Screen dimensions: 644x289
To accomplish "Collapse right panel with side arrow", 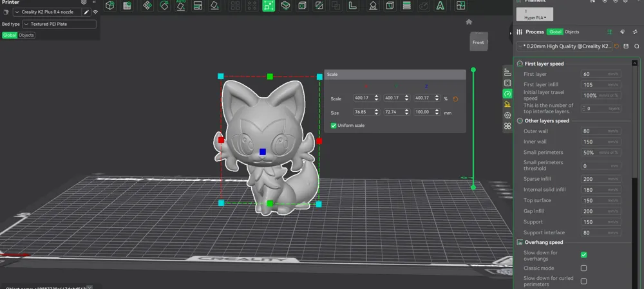I will [511, 32].
